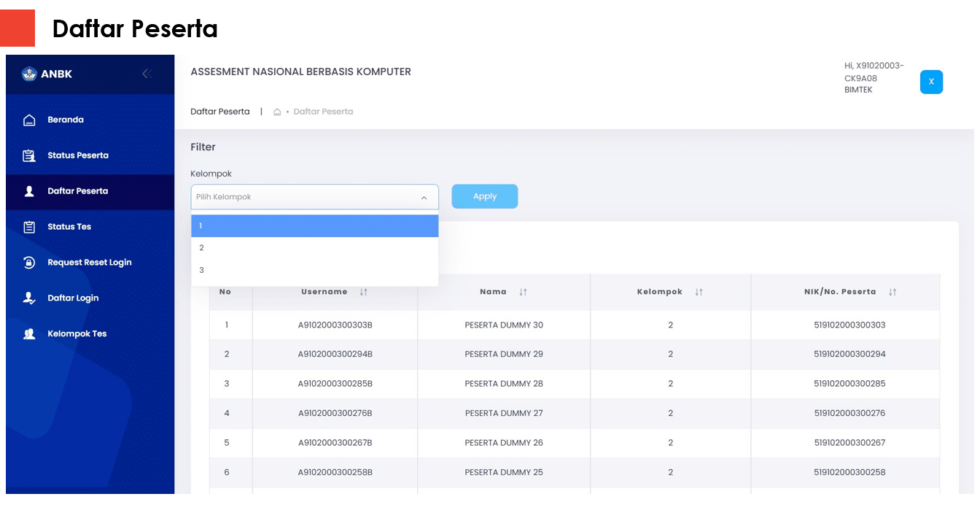Click the Assesment Nasional Berbasis Komputer title

(x=301, y=72)
